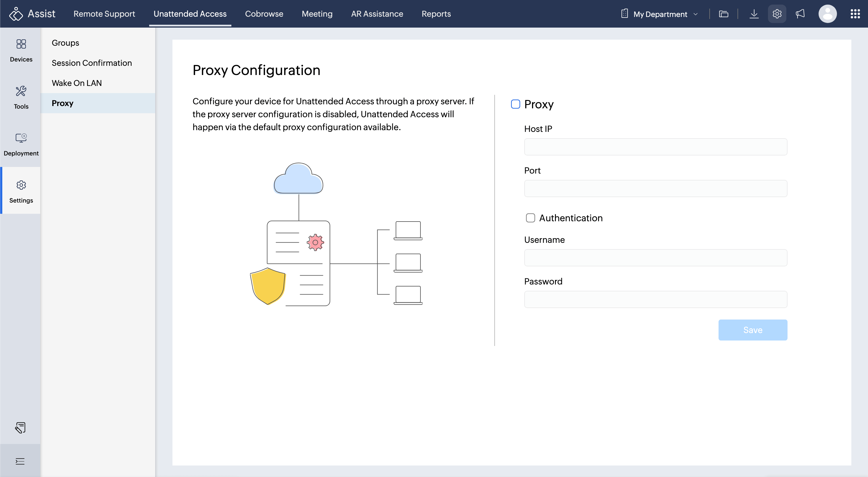This screenshot has width=868, height=477.
Task: Open the Devices sidebar section
Action: (x=21, y=51)
